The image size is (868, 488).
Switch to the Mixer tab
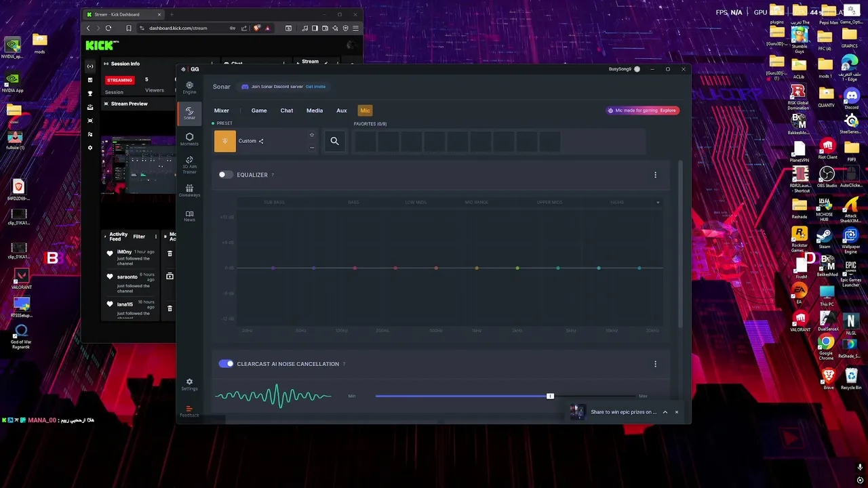[222, 110]
